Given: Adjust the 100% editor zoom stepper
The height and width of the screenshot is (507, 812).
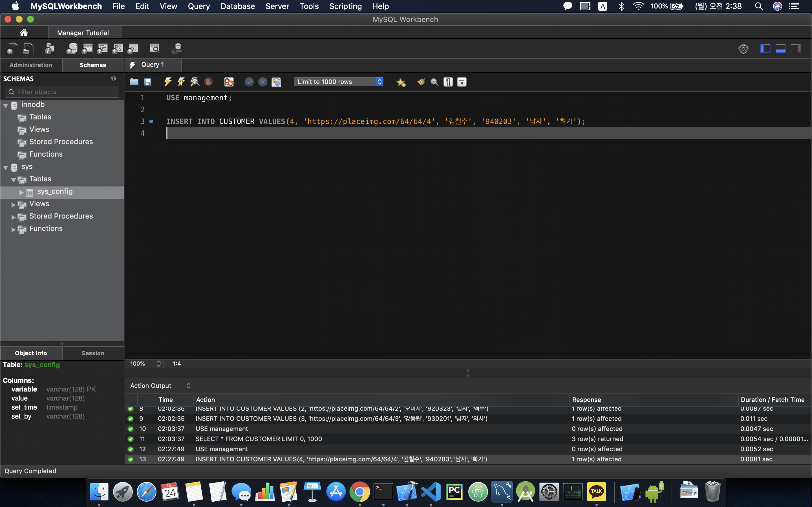Looking at the screenshot, I should (158, 363).
